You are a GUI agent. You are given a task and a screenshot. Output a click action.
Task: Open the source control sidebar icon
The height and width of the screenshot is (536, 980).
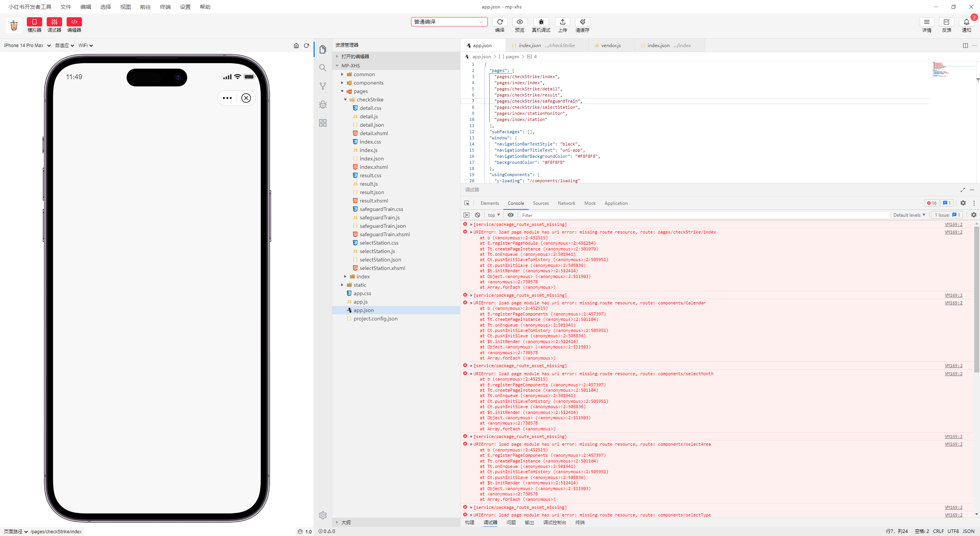pos(323,86)
